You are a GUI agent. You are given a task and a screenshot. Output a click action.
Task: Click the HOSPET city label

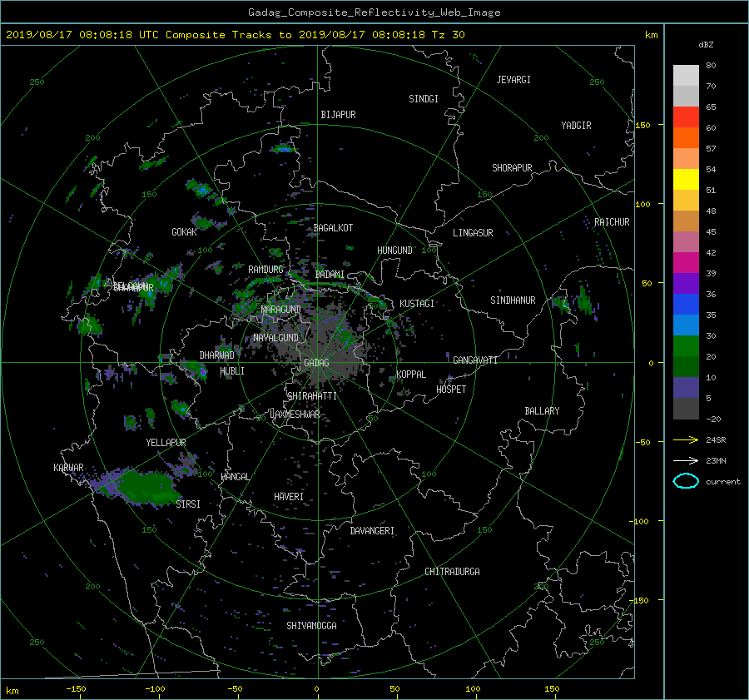pos(451,390)
